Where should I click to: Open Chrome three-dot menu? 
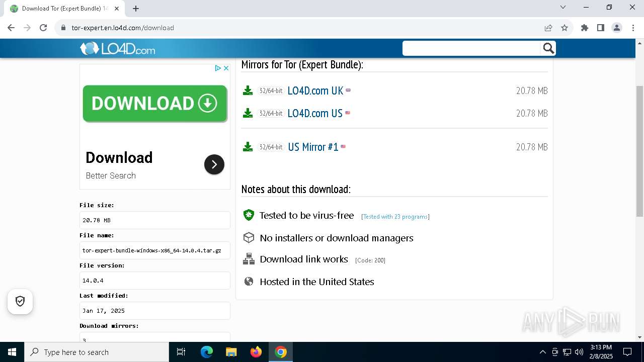[632, 28]
